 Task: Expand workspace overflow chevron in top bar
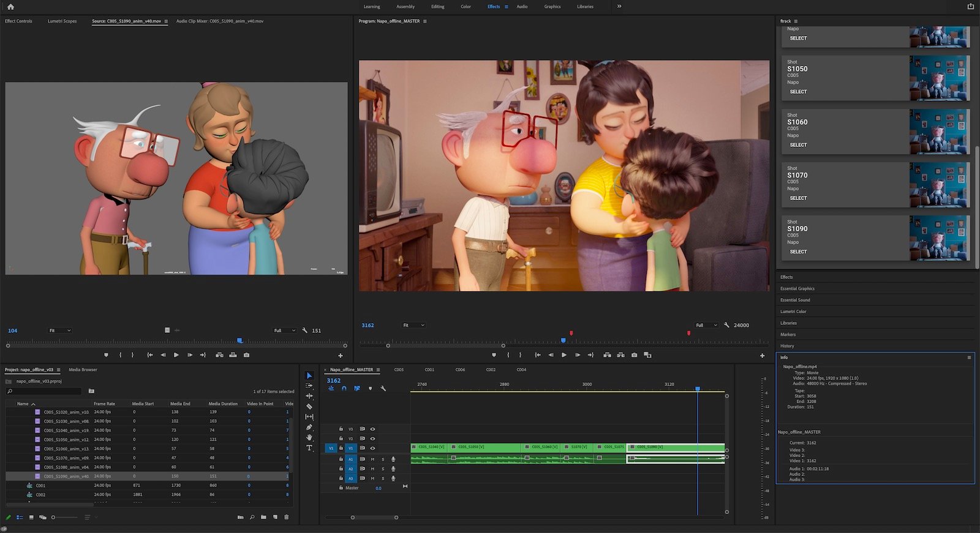[619, 6]
